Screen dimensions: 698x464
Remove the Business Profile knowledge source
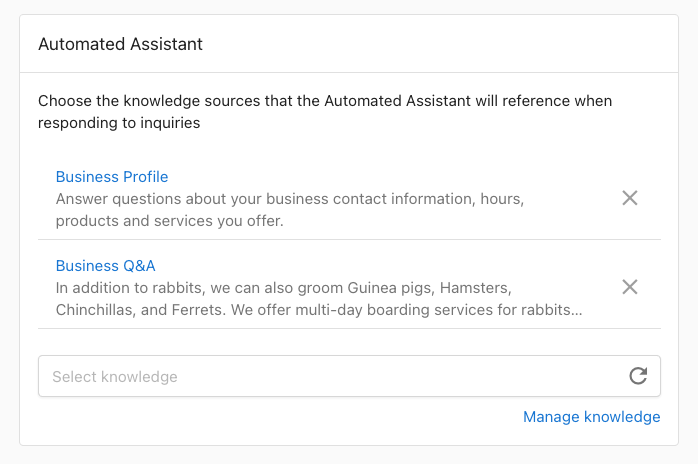coord(630,198)
